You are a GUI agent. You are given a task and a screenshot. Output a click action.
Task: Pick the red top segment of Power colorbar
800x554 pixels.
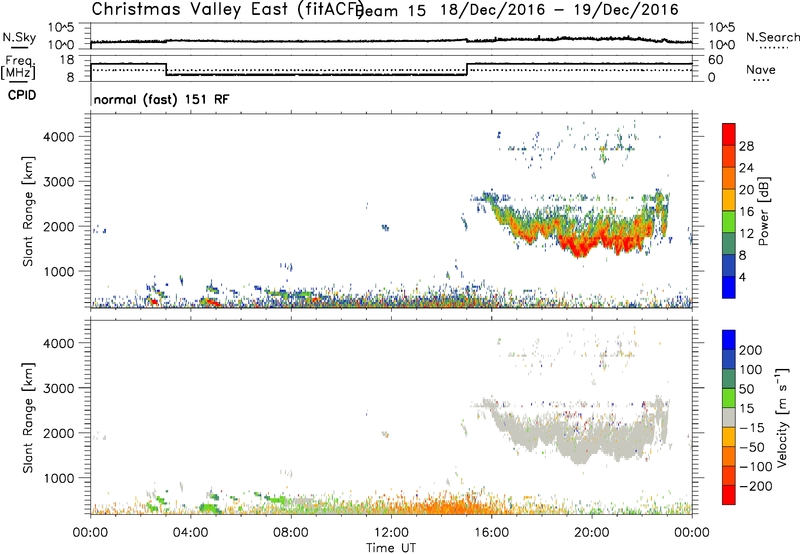729,134
